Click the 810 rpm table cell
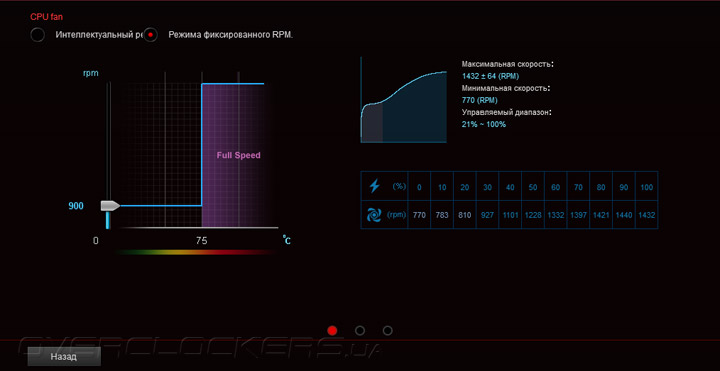The image size is (720, 371). coord(465,214)
